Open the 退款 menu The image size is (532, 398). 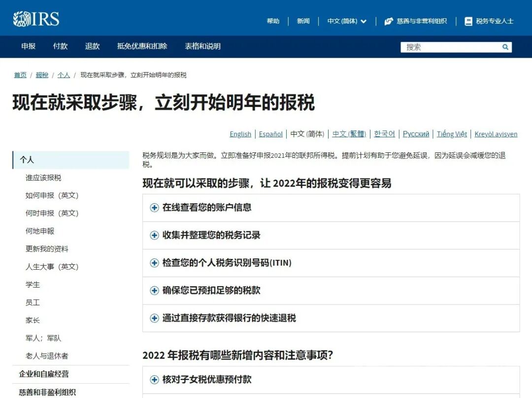(92, 46)
